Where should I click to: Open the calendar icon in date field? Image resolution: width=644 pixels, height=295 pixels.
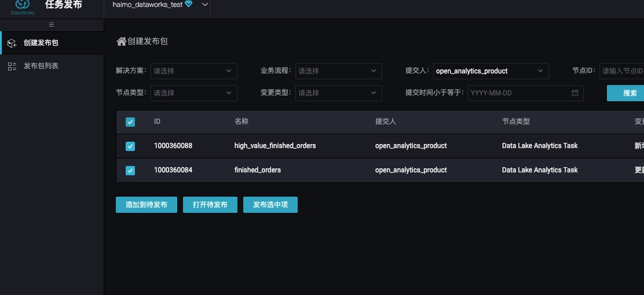pyautogui.click(x=575, y=93)
